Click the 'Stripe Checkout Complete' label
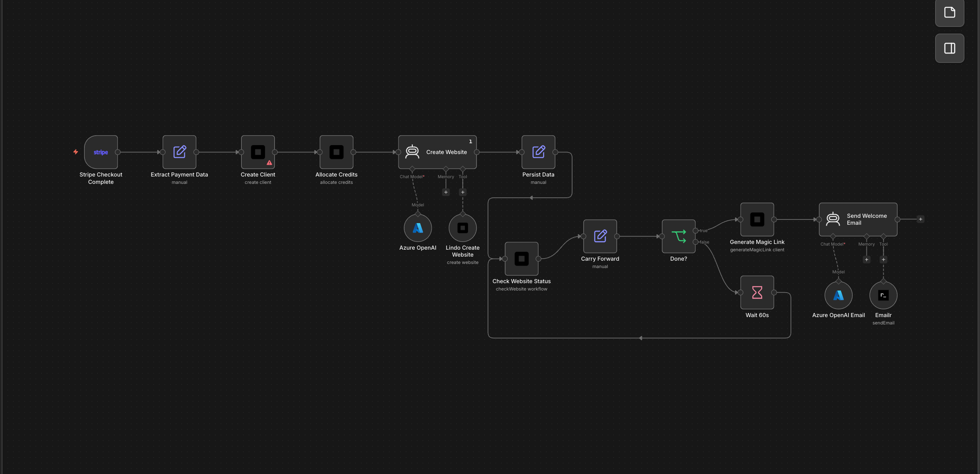Screen dimensions: 980x474 pos(101,178)
